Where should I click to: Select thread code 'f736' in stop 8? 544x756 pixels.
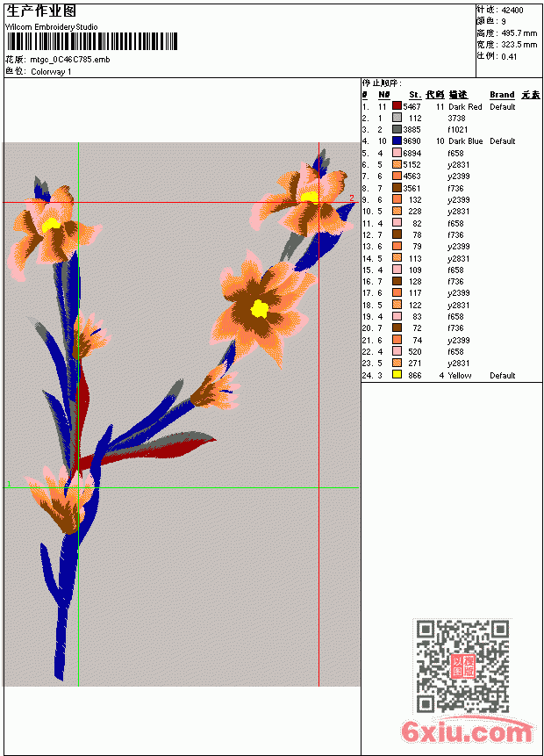tap(455, 189)
